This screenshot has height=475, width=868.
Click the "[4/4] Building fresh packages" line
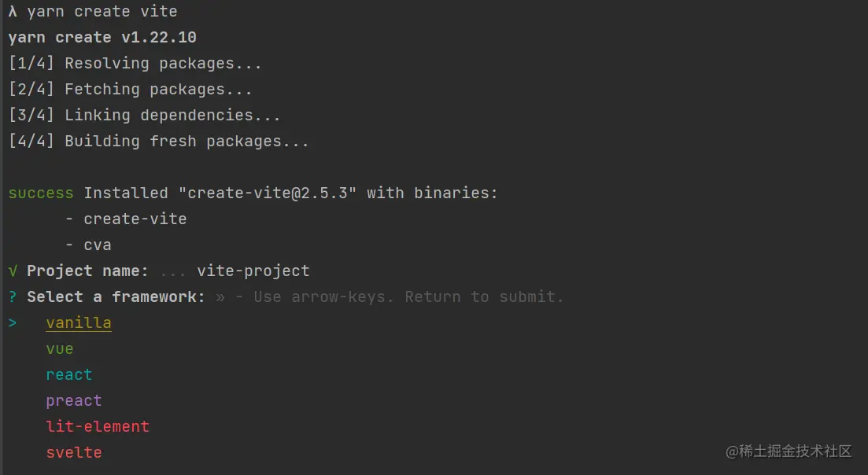[x=159, y=142]
